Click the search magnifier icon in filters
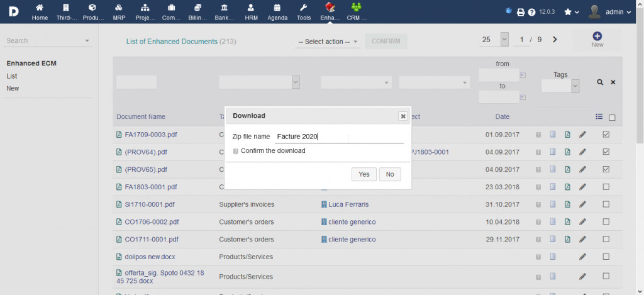644x295 pixels. tap(600, 82)
